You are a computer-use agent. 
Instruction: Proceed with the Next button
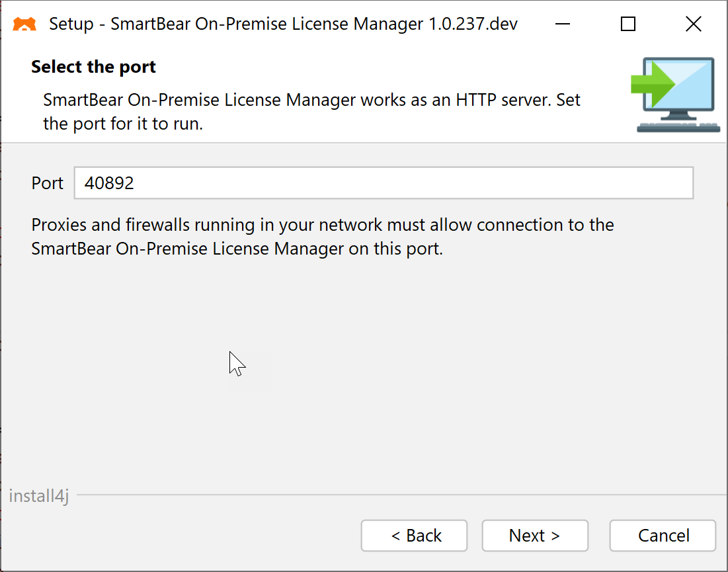tap(534, 536)
